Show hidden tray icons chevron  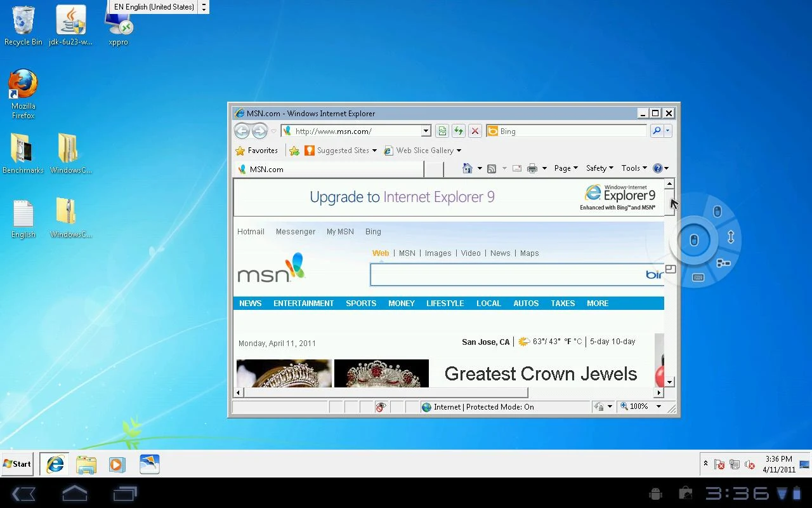pos(705,464)
